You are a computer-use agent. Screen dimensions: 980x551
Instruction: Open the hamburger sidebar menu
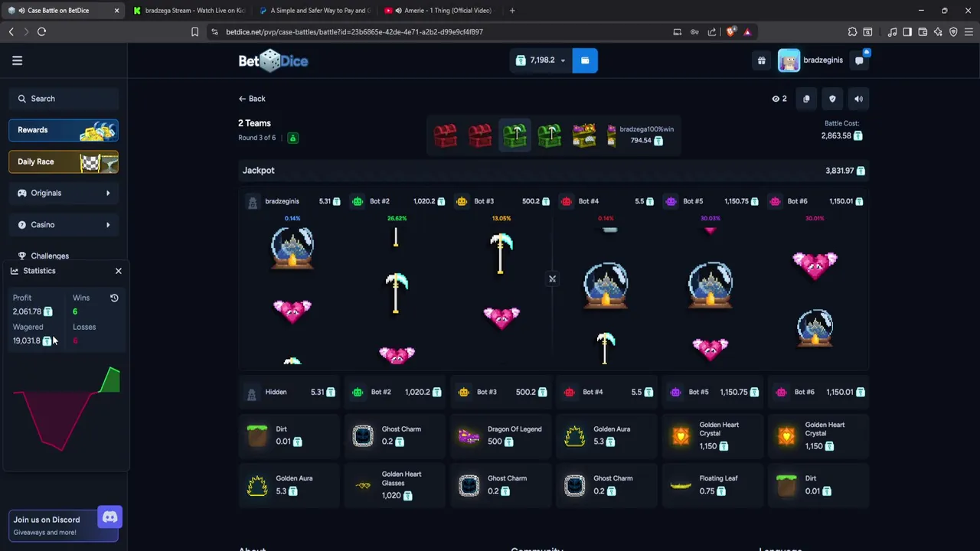(x=17, y=60)
